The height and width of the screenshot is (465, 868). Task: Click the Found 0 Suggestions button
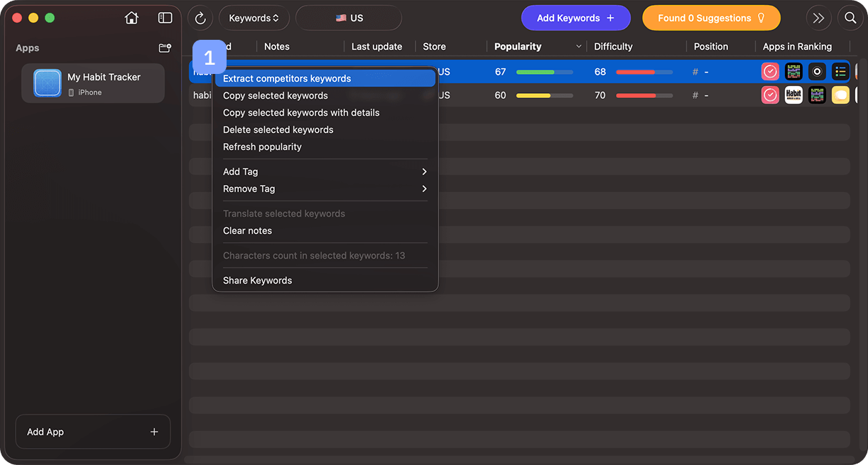711,18
